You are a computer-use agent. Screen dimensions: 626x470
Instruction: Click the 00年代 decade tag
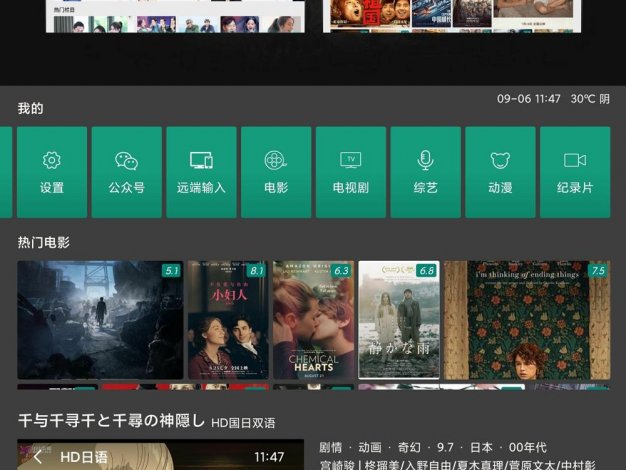pyautogui.click(x=527, y=447)
